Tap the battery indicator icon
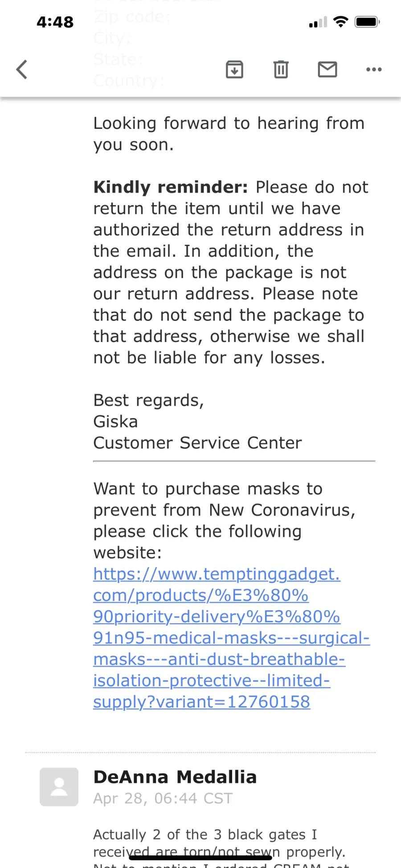The image size is (401, 868). coord(367,21)
